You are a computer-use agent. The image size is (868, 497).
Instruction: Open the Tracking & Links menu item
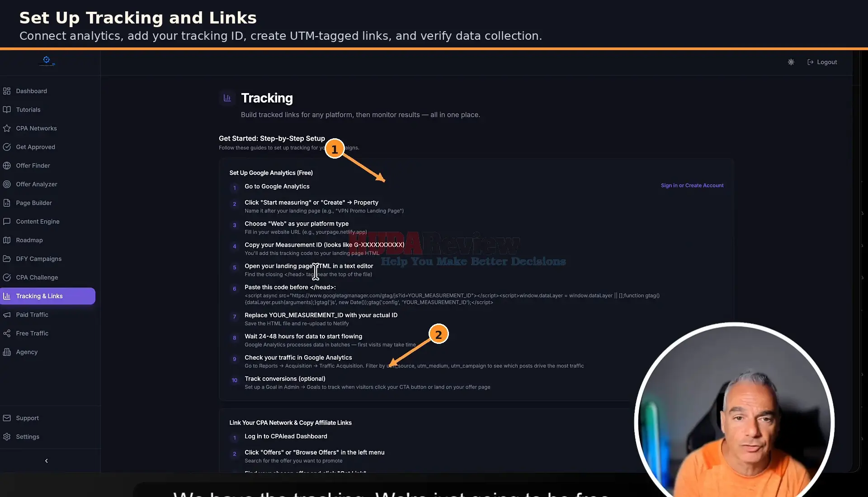[x=47, y=296]
